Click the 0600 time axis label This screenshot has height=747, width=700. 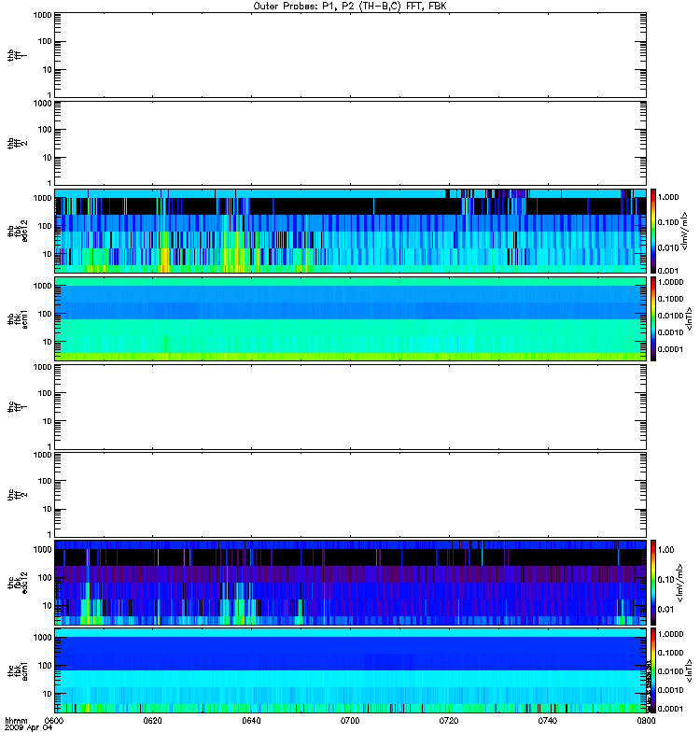54,721
